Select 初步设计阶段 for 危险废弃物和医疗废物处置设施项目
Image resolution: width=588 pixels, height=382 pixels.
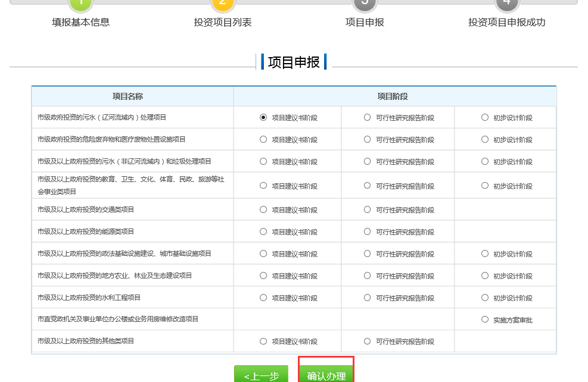click(484, 139)
